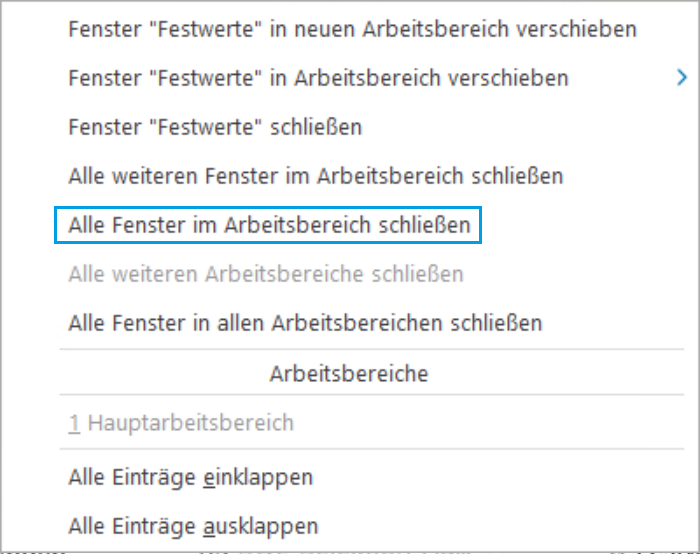Close all other windows in this workspace

[x=316, y=176]
